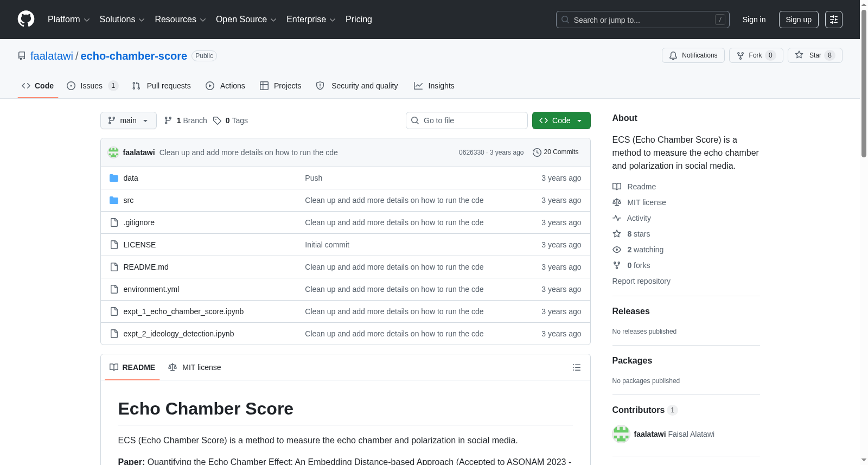
Task: Open commit hash 0626330
Action: 471,152
